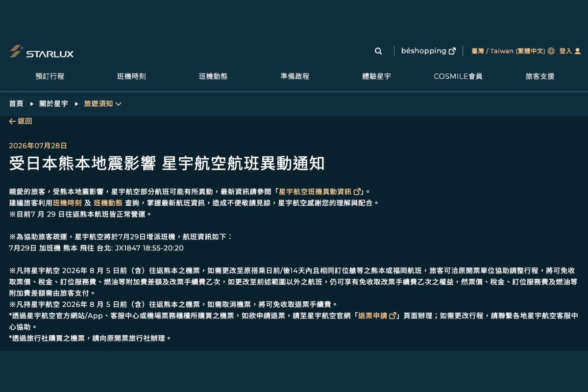588x392 pixels.
Task: Click the external icon after 星宇航空班機異動資訊
Action: (357, 192)
